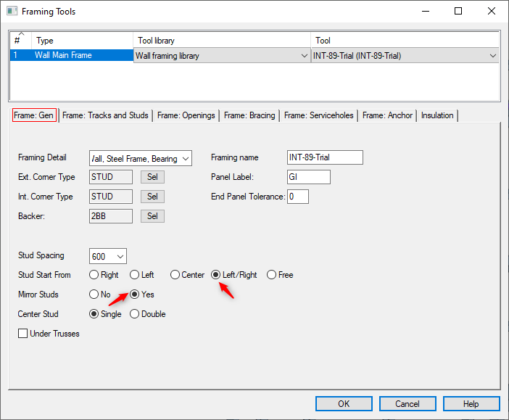Switch to Frame: Tracks and Studs tab
Screen dimensions: 509x420
[x=105, y=115]
